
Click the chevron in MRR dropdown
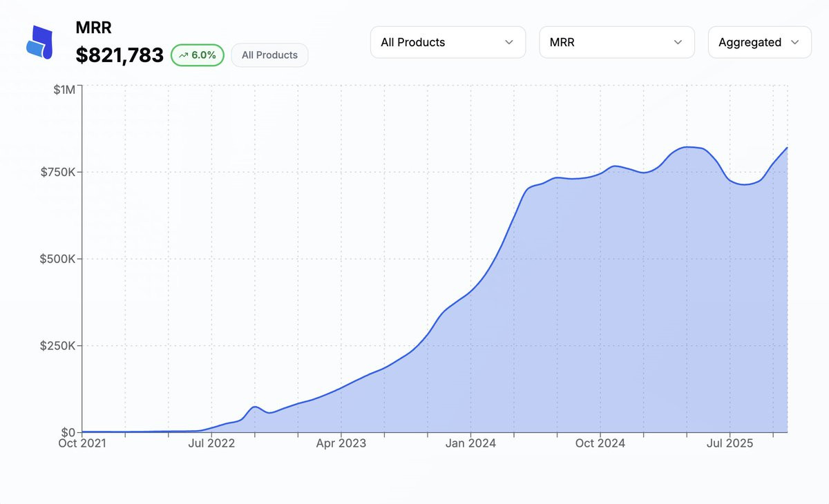click(678, 42)
